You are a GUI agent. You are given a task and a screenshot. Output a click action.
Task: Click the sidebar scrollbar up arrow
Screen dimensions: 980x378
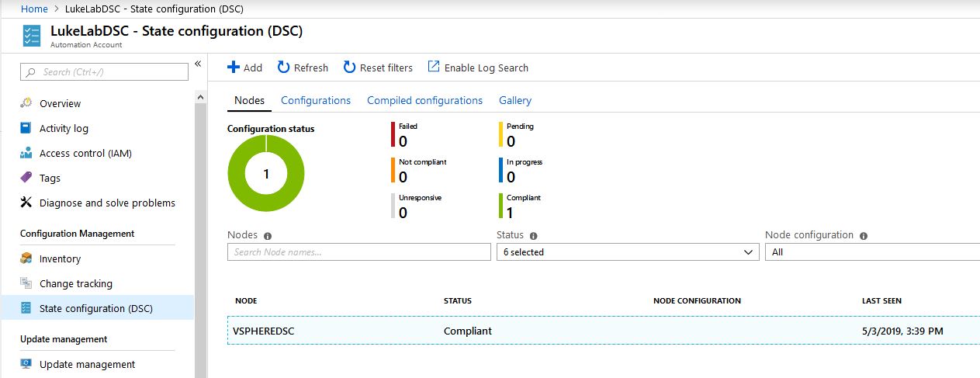[199, 97]
